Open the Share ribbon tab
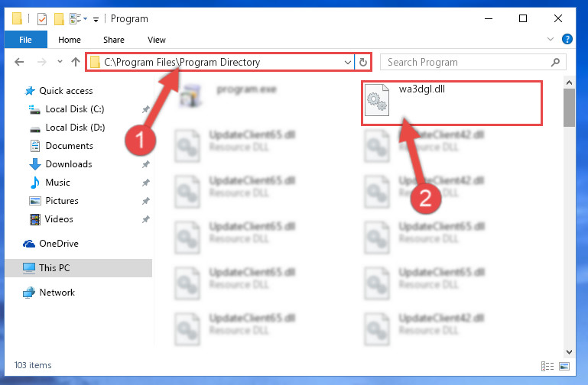This screenshot has height=385, width=588. pyautogui.click(x=114, y=40)
